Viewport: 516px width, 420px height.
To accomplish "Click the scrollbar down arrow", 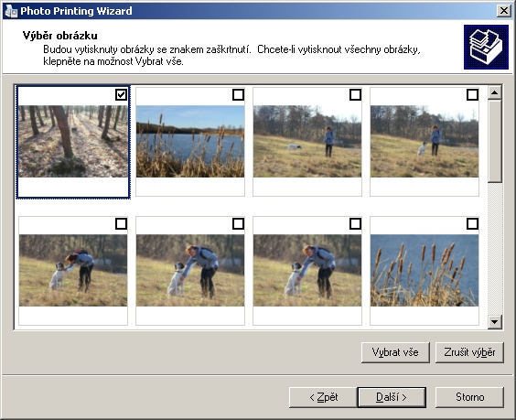I will (x=495, y=321).
